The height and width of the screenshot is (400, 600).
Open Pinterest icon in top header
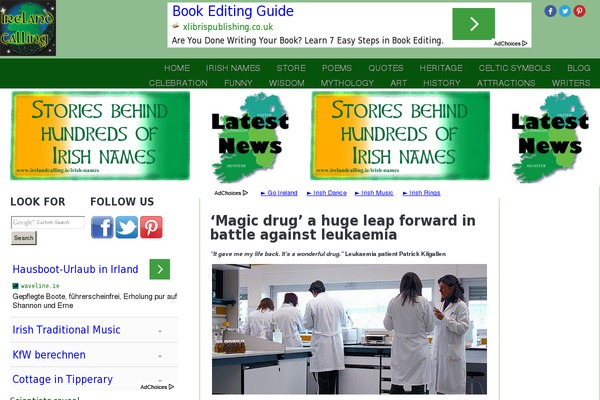click(x=579, y=11)
